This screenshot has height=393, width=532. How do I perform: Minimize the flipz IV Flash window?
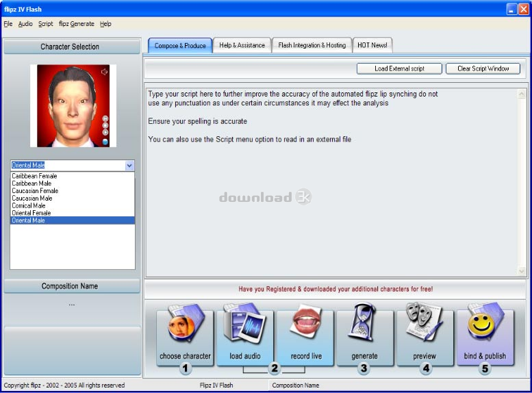511,9
